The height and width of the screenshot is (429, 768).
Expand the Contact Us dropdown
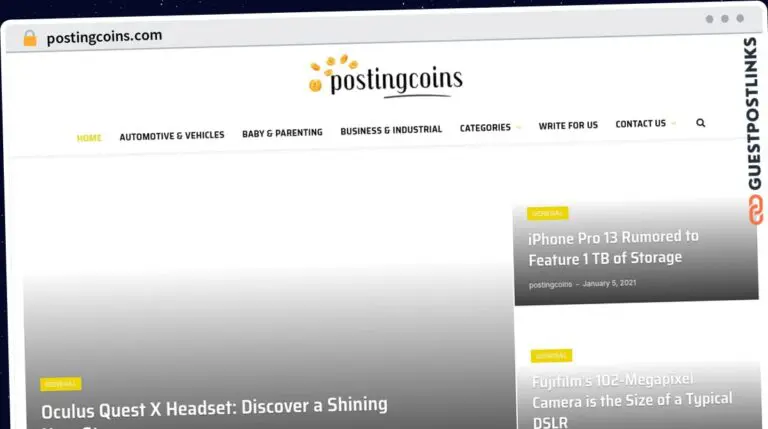[645, 123]
